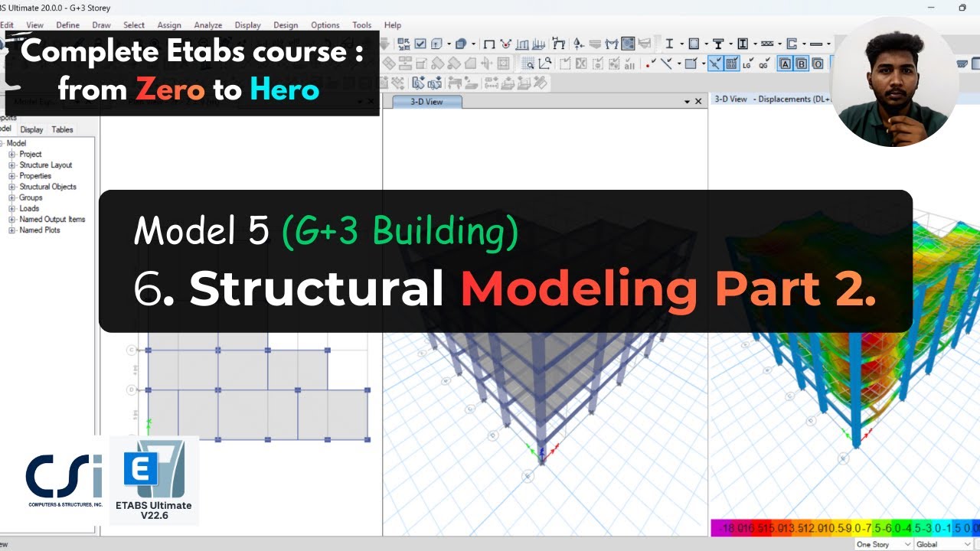
Task: Expand the Structure Layout node
Action: pos(12,165)
